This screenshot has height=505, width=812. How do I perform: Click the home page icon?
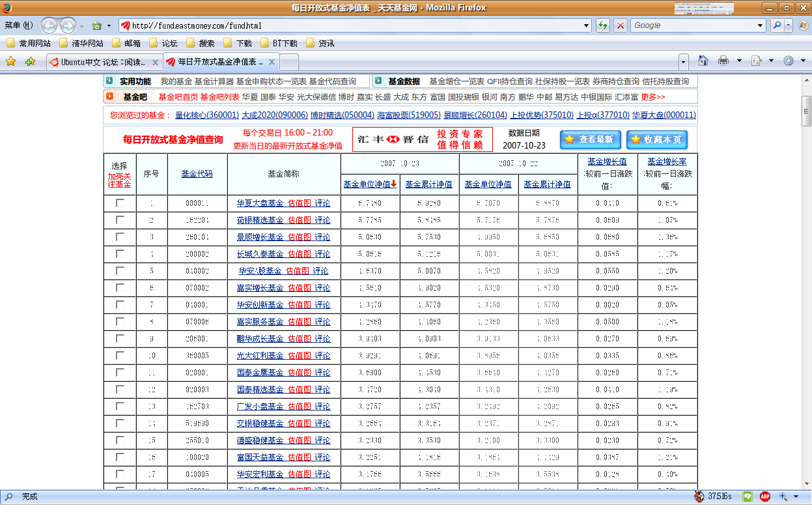[x=703, y=61]
